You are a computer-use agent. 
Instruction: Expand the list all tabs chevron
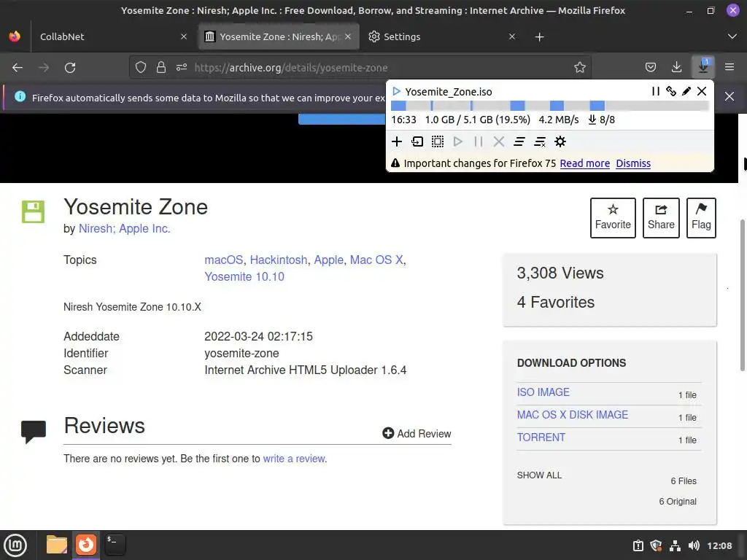[732, 36]
